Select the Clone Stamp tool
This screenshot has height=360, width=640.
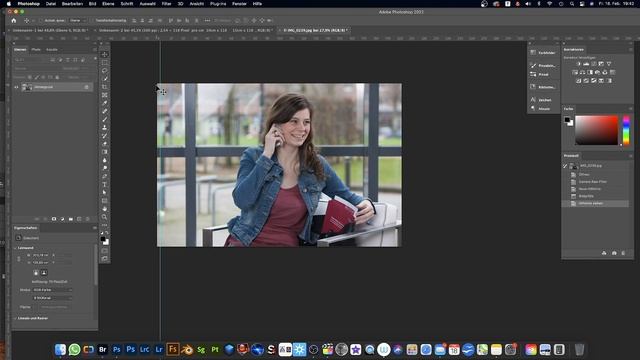pos(104,128)
